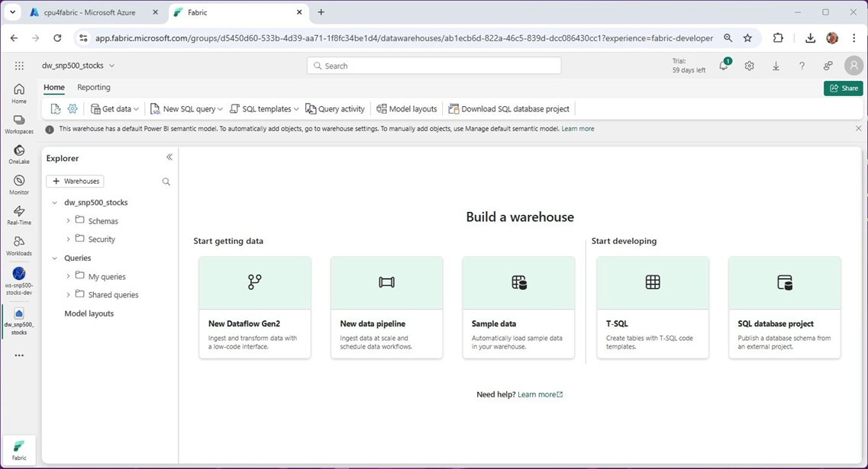This screenshot has width=868, height=469.
Task: Click Query activity in the toolbar
Action: [x=335, y=109]
